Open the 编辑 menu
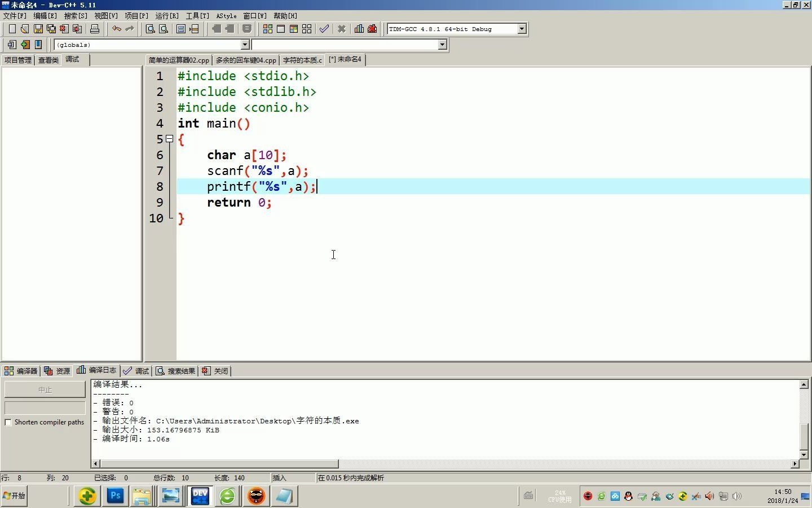Image resolution: width=812 pixels, height=508 pixels. pos(45,16)
